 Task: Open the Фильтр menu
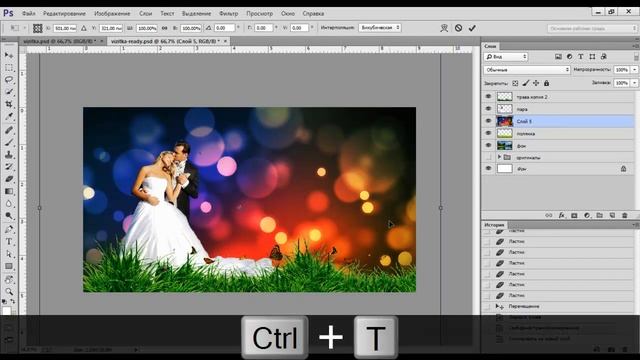click(x=229, y=13)
